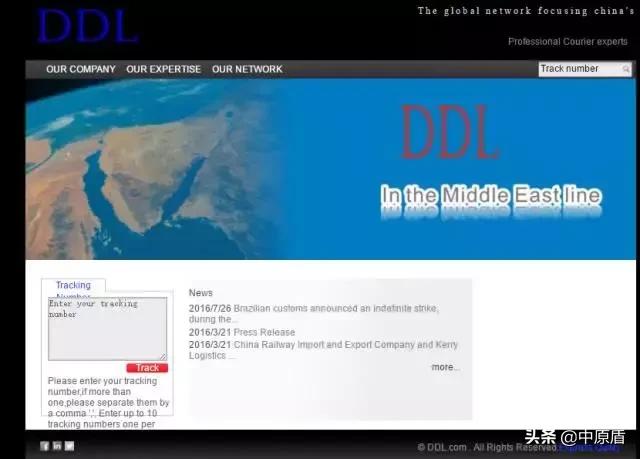
Task: Open the OUR EXPERTISE menu
Action: pyautogui.click(x=163, y=69)
